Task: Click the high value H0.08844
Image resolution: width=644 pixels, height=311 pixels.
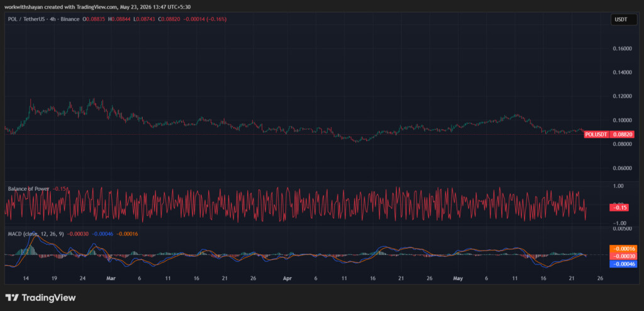Action: click(119, 20)
